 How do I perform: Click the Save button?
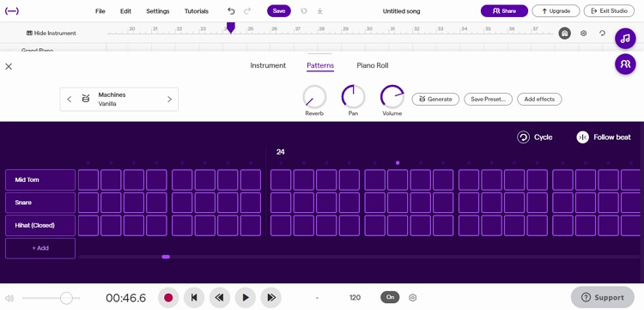(x=279, y=11)
